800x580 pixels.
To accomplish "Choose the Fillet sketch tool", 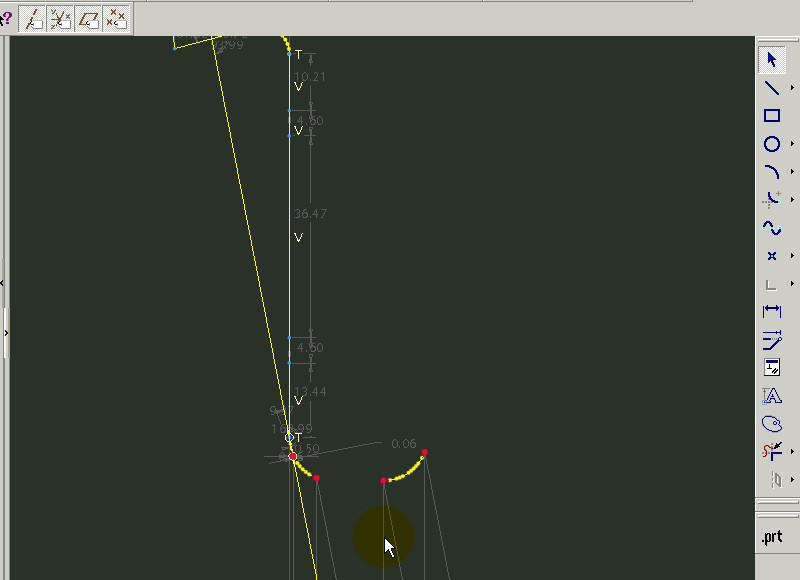I will click(771, 199).
